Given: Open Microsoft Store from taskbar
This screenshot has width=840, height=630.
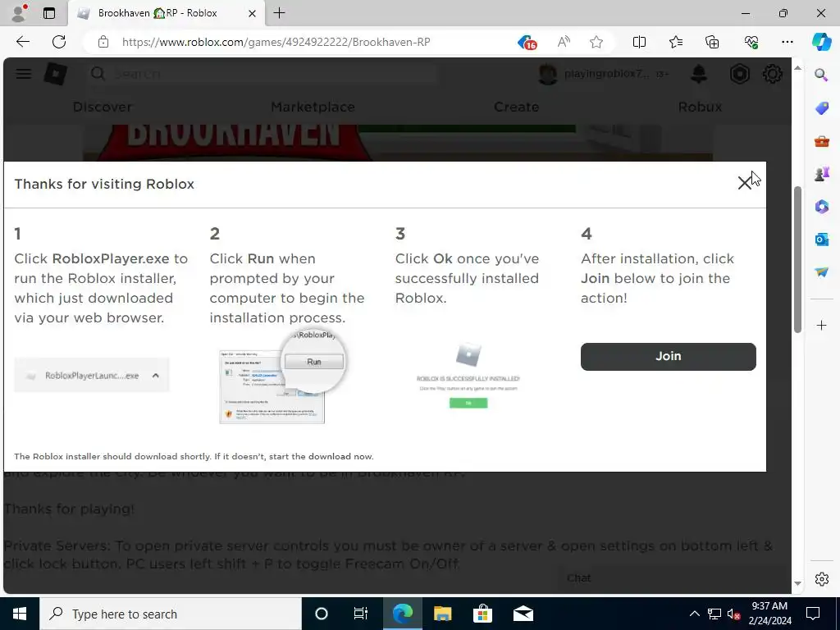Looking at the screenshot, I should 482,614.
